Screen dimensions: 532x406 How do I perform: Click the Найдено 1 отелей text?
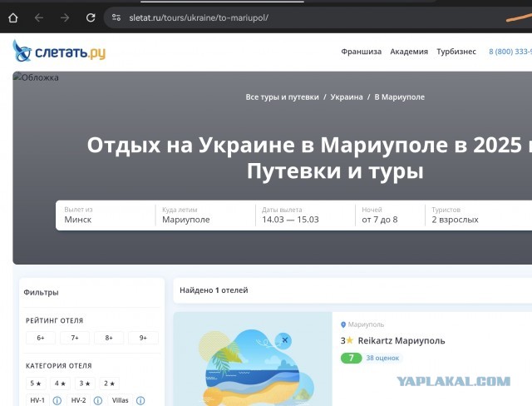214,290
